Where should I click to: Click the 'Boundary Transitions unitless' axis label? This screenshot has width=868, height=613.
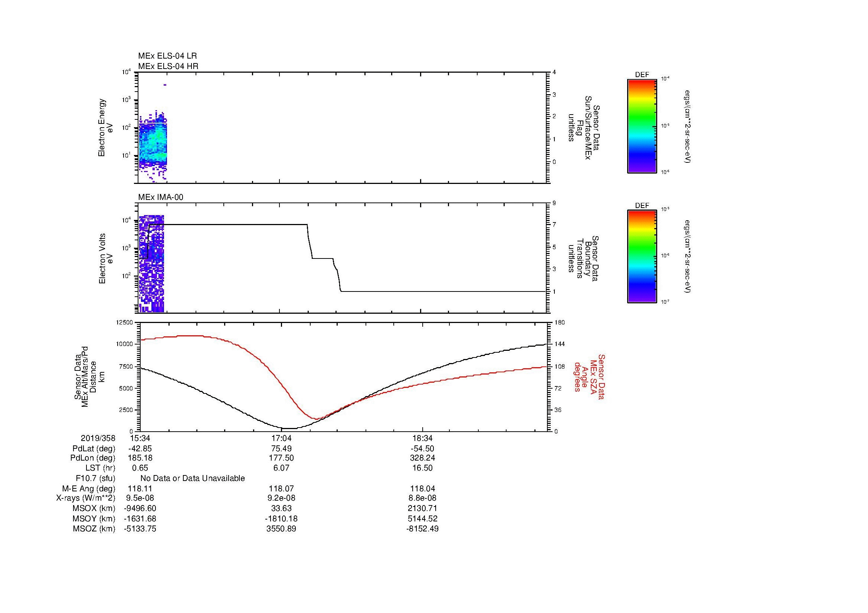tap(583, 259)
